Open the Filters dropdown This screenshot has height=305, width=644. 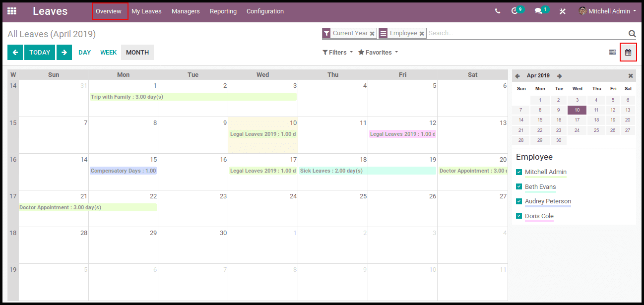(x=337, y=52)
